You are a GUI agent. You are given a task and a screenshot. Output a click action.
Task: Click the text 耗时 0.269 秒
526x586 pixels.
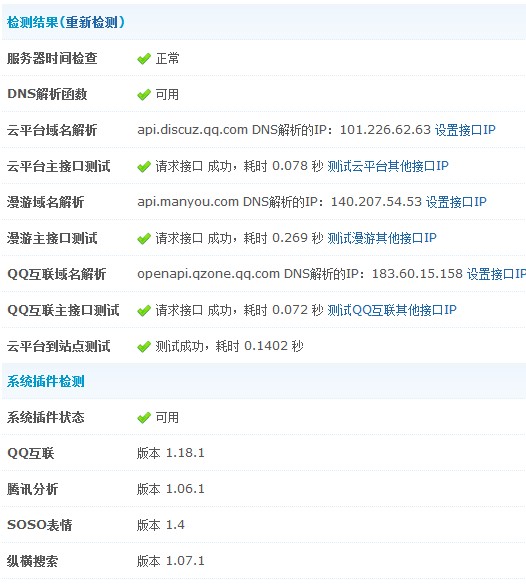point(283,238)
